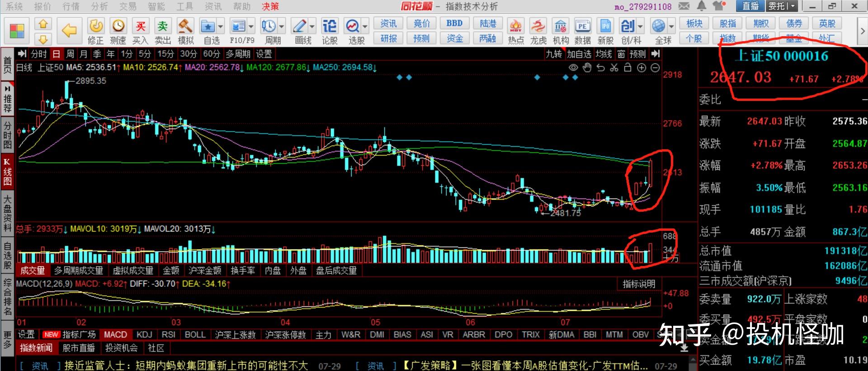
Task: Click the 修正 refresh icon
Action: [x=95, y=26]
